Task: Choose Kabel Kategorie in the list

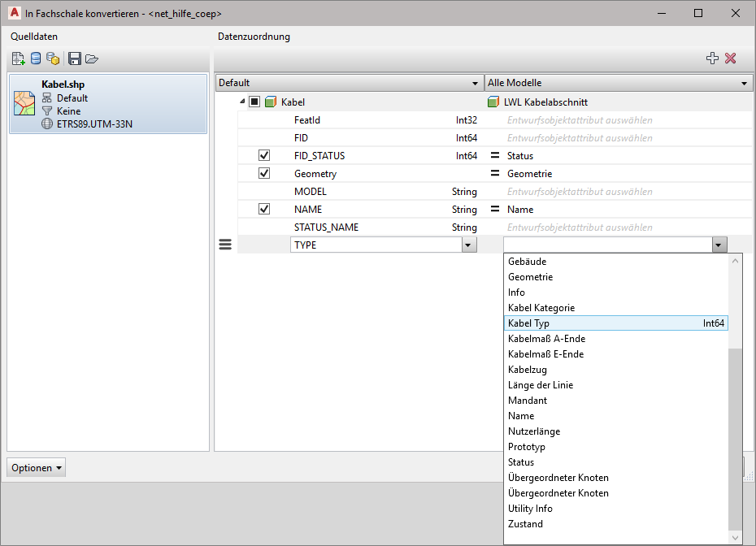Action: pos(615,307)
